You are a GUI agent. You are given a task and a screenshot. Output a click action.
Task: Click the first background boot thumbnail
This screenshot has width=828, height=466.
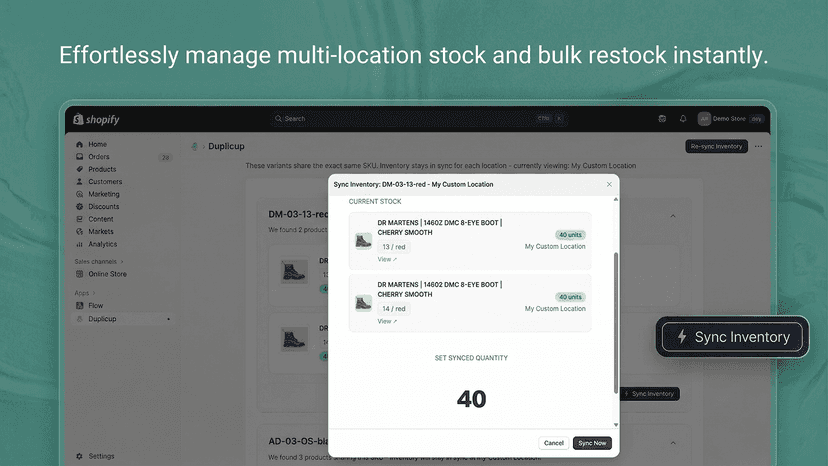click(294, 272)
